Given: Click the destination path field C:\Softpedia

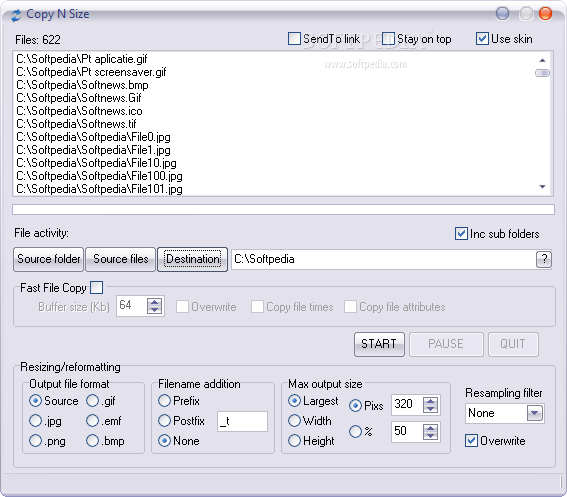Looking at the screenshot, I should pos(383,259).
